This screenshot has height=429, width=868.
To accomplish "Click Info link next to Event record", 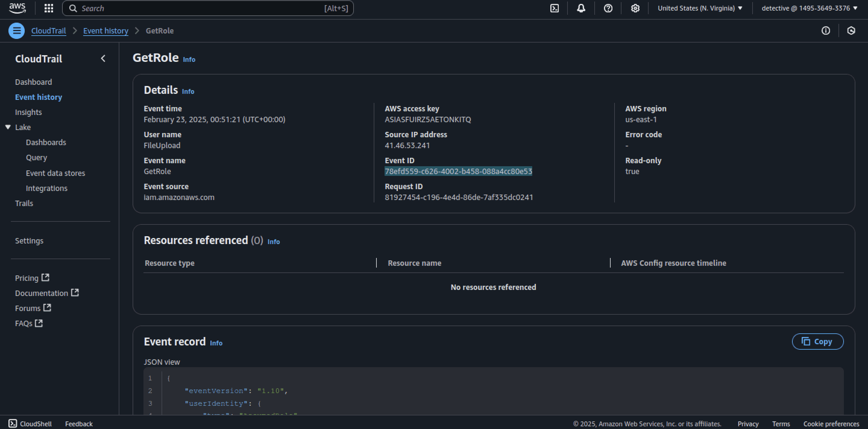I will pyautogui.click(x=216, y=343).
